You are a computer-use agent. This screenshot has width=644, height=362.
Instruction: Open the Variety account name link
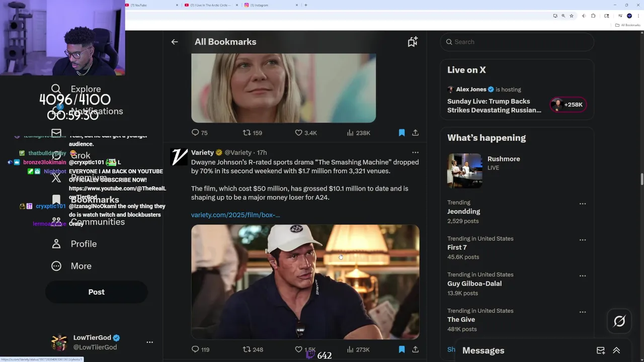point(202,152)
